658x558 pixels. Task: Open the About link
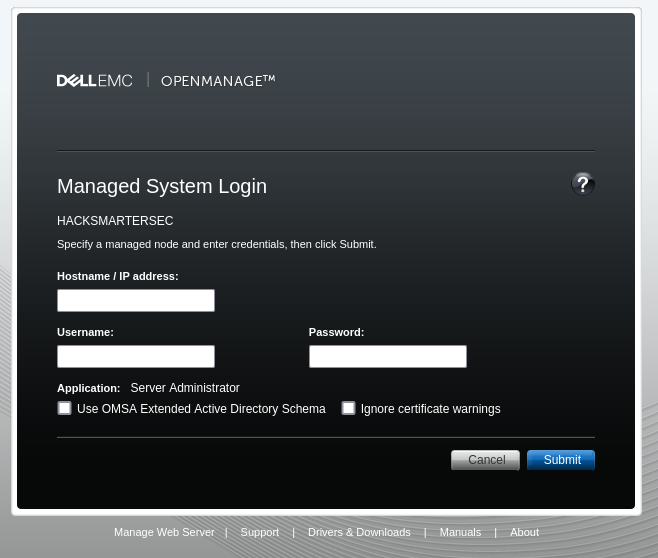point(525,532)
